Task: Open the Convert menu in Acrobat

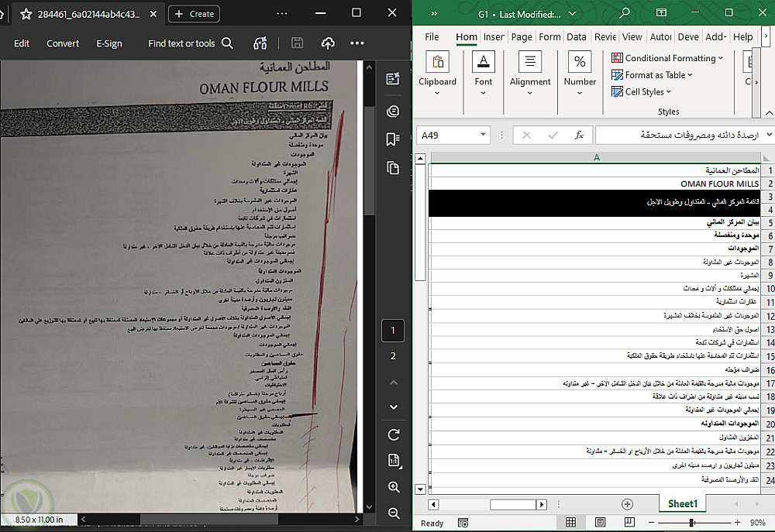Action: 63,43
